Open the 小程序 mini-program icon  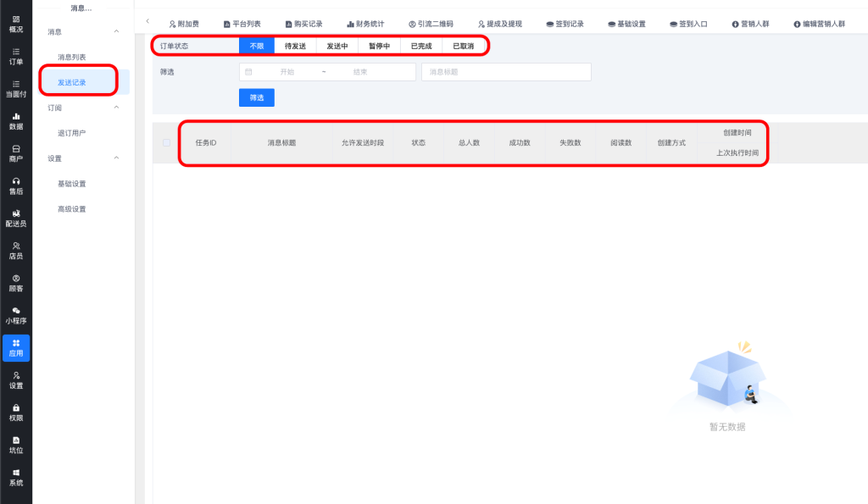(x=16, y=316)
